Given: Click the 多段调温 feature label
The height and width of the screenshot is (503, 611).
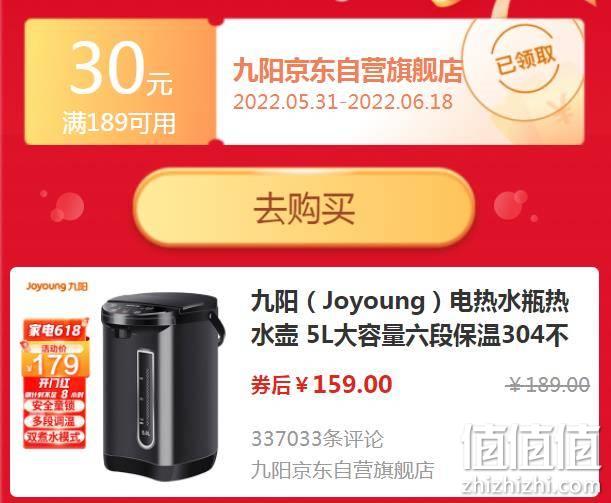Looking at the screenshot, I should 54,422.
